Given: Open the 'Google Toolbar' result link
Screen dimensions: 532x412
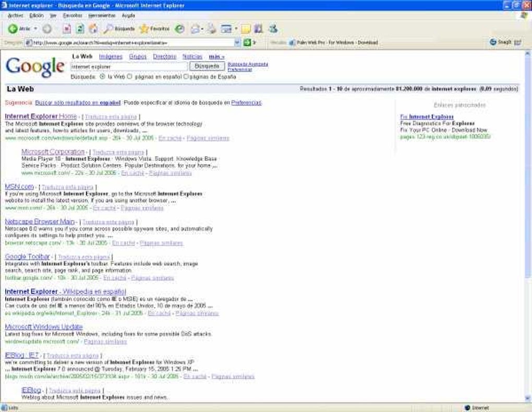Looking at the screenshot, I should click(x=28, y=257).
